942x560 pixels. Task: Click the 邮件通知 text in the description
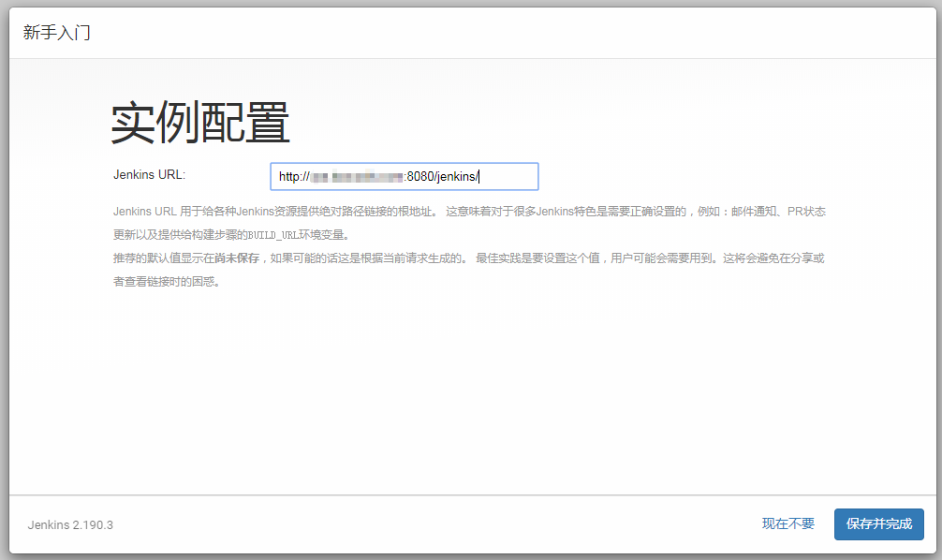tap(753, 212)
